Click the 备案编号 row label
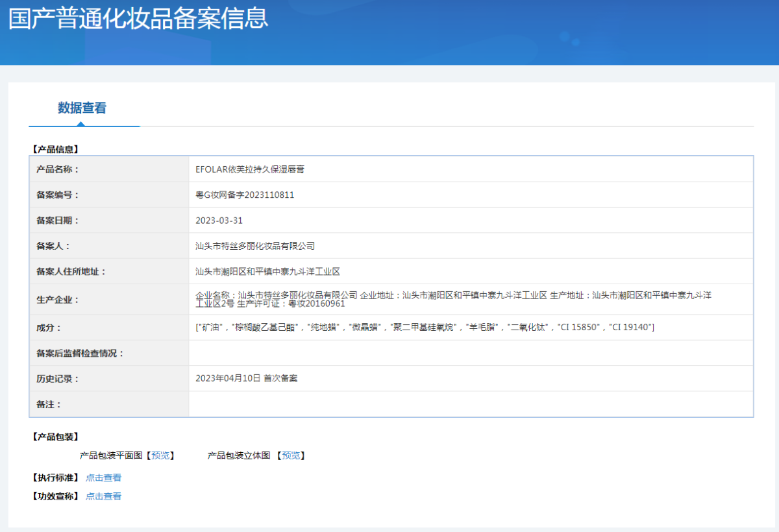This screenshot has height=532, width=779. pyautogui.click(x=57, y=195)
